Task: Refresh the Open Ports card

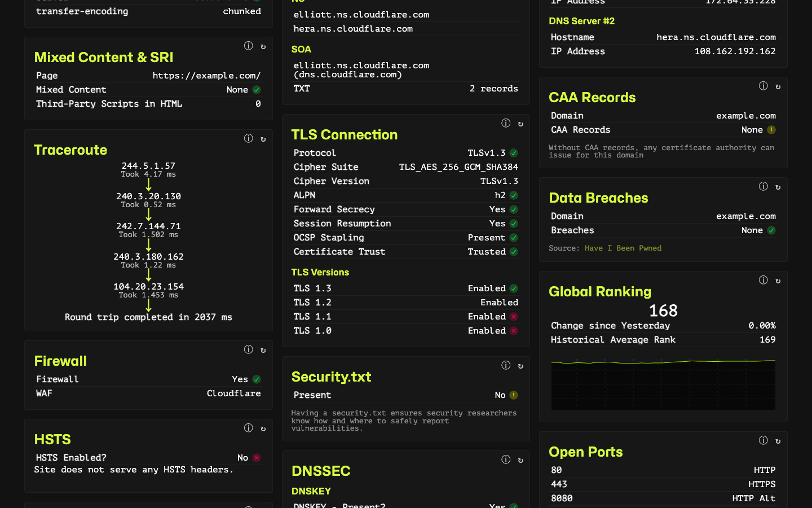Action: click(x=778, y=441)
